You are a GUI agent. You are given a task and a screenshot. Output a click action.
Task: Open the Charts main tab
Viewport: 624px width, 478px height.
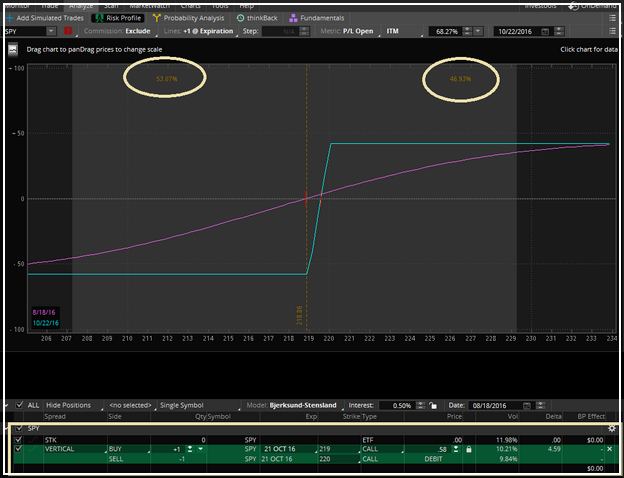191,6
